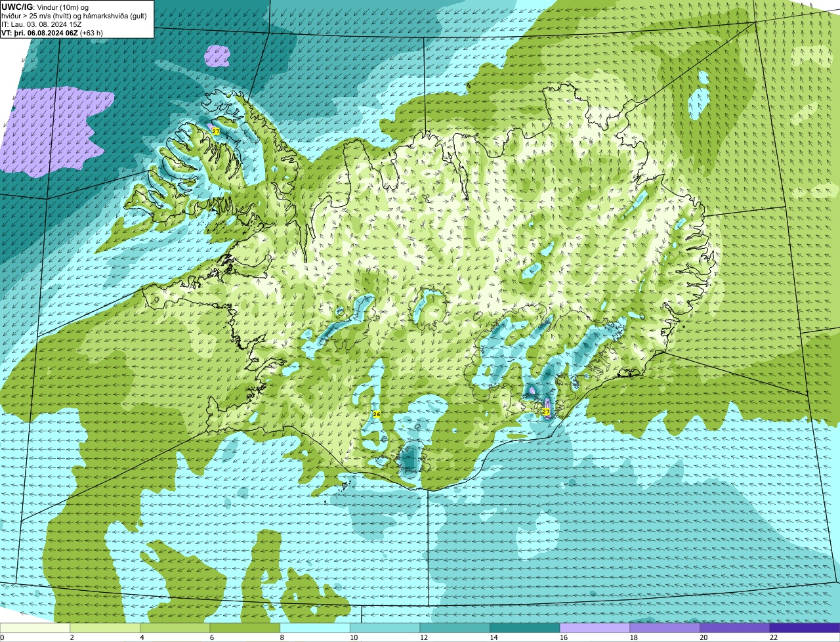Click the legend value 14
This screenshot has width=840, height=642.
[x=493, y=637]
